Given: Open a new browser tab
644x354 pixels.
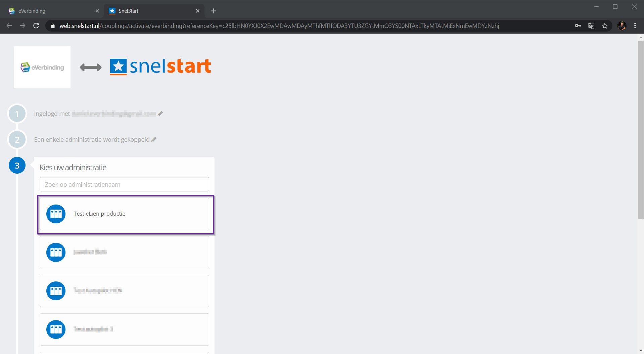Looking at the screenshot, I should [x=214, y=11].
